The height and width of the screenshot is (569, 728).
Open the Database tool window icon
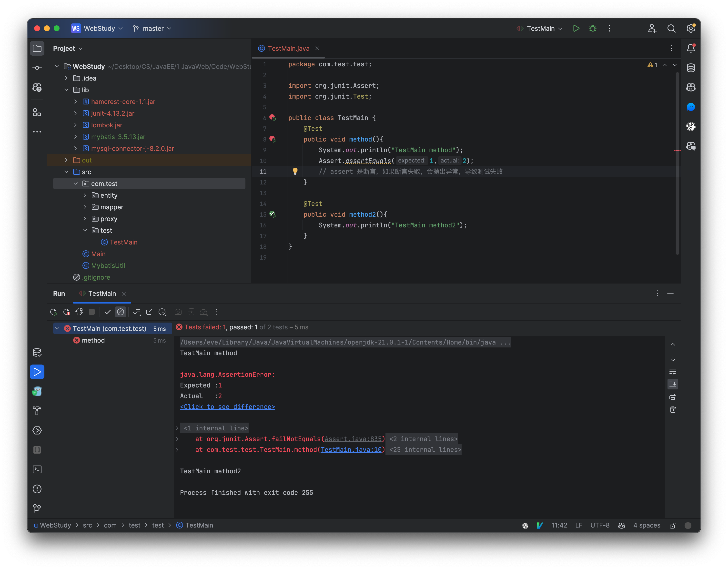tap(691, 68)
